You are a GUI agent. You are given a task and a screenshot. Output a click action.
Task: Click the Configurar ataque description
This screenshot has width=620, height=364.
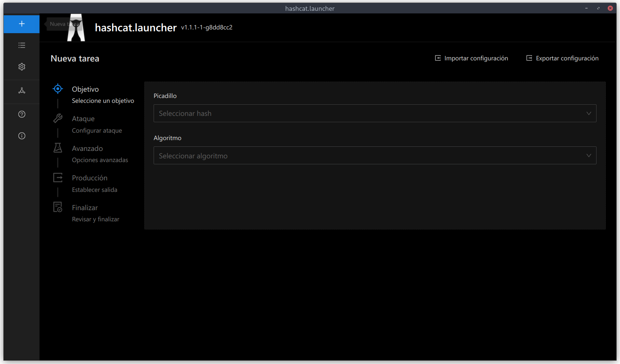pyautogui.click(x=97, y=130)
